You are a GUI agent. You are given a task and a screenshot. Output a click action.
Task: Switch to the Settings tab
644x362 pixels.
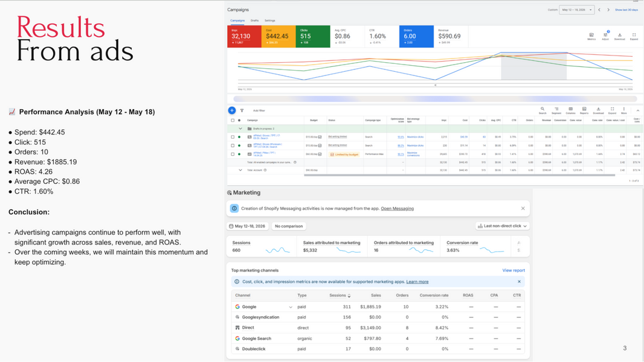(270, 21)
